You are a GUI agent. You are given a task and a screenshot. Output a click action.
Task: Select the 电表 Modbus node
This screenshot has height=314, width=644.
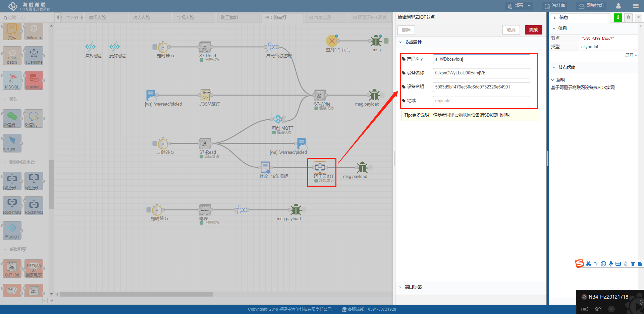tap(205, 210)
